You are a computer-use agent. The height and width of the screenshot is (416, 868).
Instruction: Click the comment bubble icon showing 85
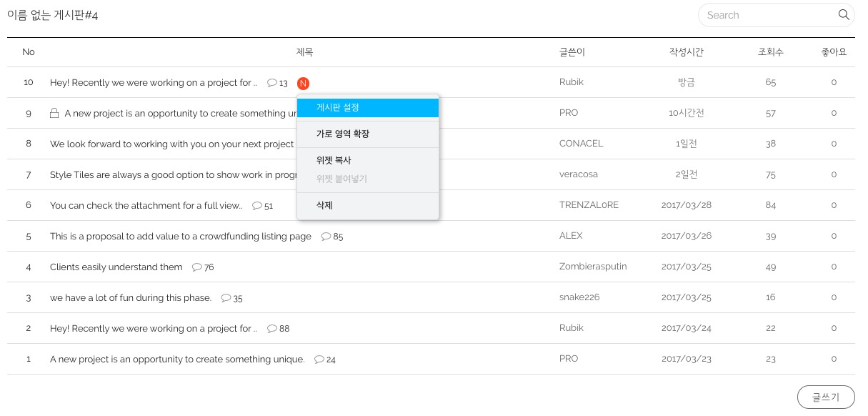pos(326,237)
